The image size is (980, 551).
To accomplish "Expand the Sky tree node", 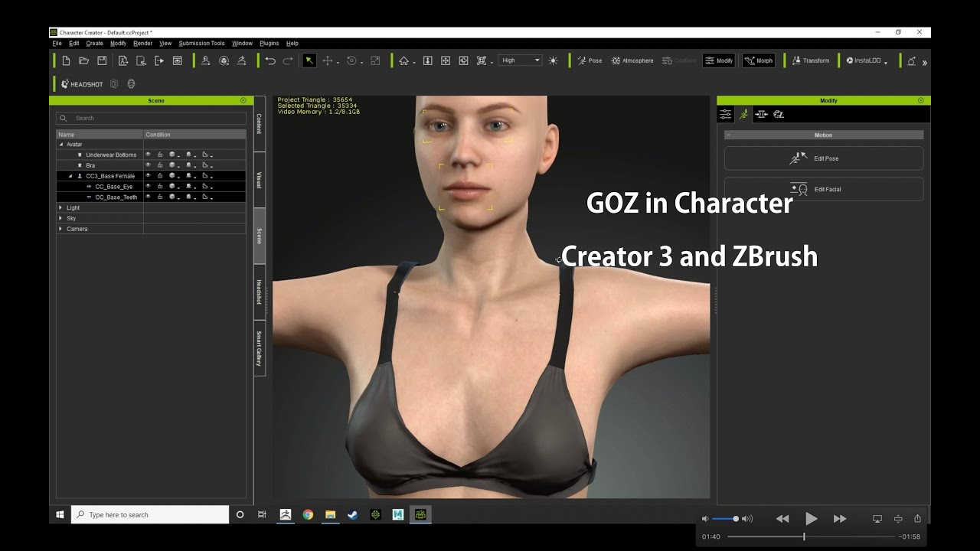I will (x=61, y=218).
